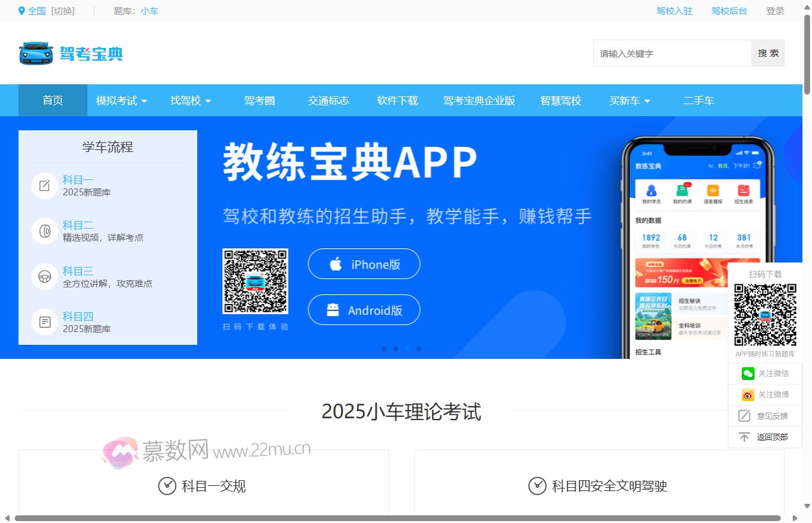Click the checkmark icon beside 科目一交规

[x=167, y=486]
